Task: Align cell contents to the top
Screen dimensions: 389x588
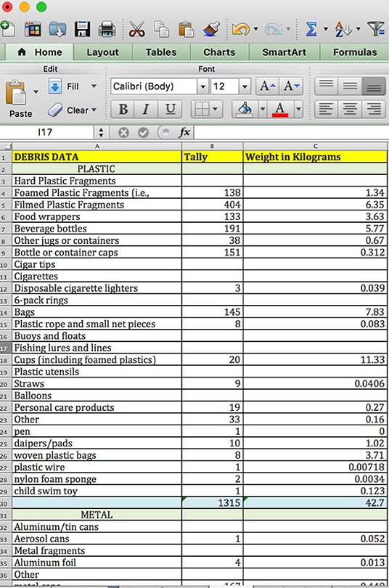Action: [326, 86]
